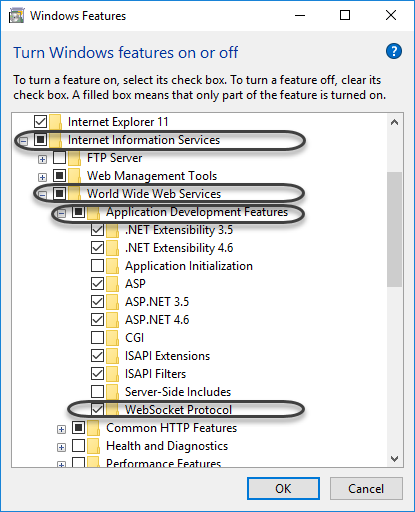415x512 pixels.
Task: Expand the FTP Server node
Action: 42,159
